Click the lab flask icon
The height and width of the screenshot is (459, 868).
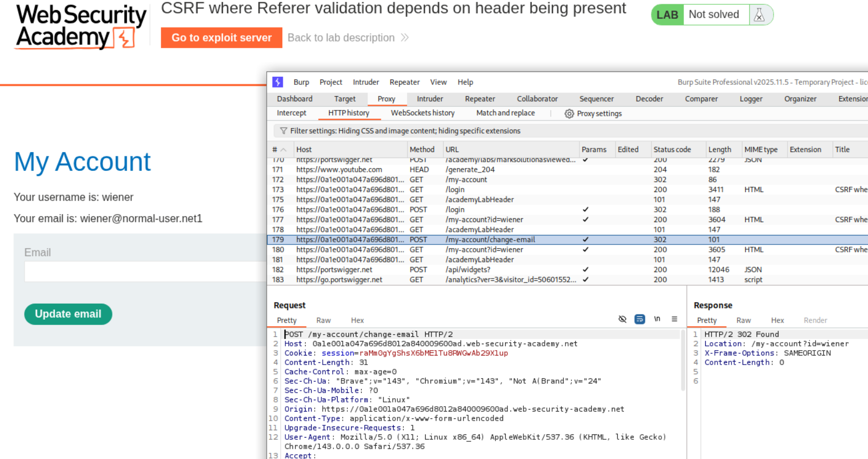[x=759, y=15]
